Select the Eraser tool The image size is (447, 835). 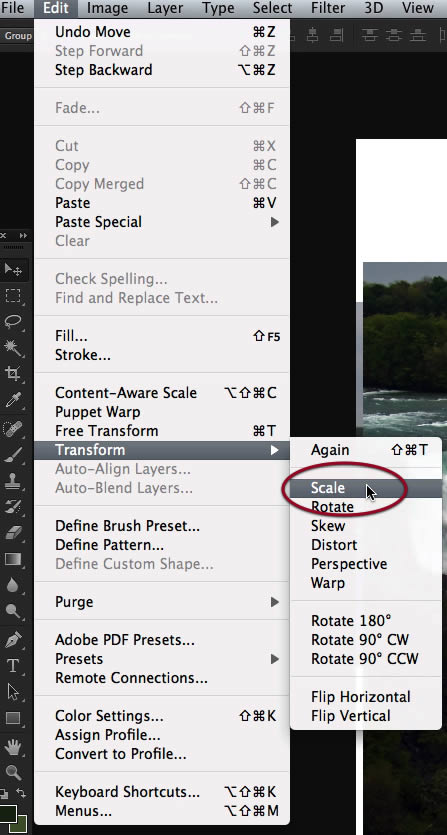13,533
